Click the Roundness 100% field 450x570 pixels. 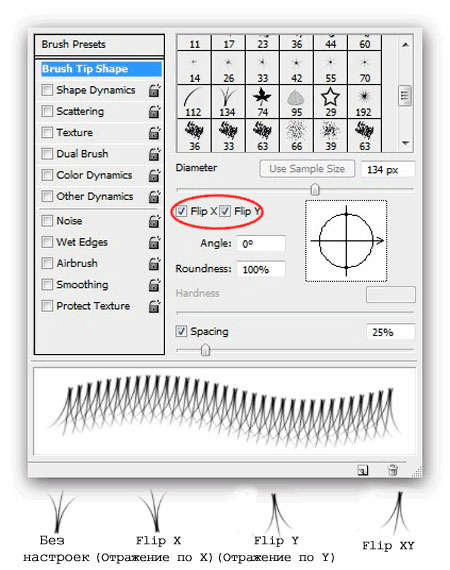pyautogui.click(x=261, y=269)
